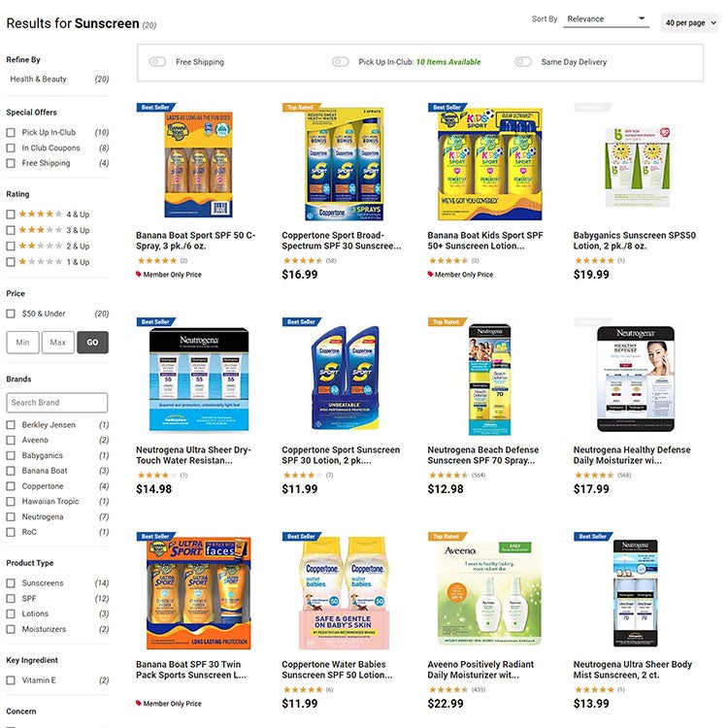Check the Neutrogena brand checkbox

[x=11, y=516]
